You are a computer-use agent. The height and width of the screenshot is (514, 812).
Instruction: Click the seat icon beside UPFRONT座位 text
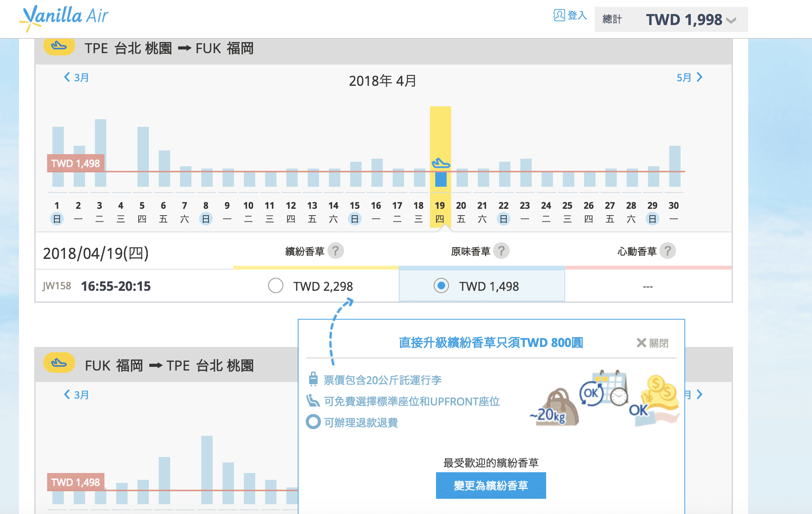click(313, 401)
